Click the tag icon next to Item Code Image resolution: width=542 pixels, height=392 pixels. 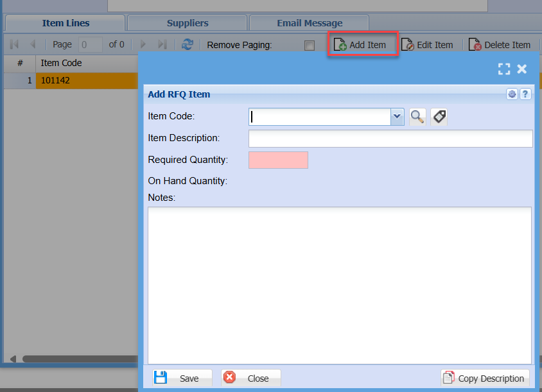439,117
